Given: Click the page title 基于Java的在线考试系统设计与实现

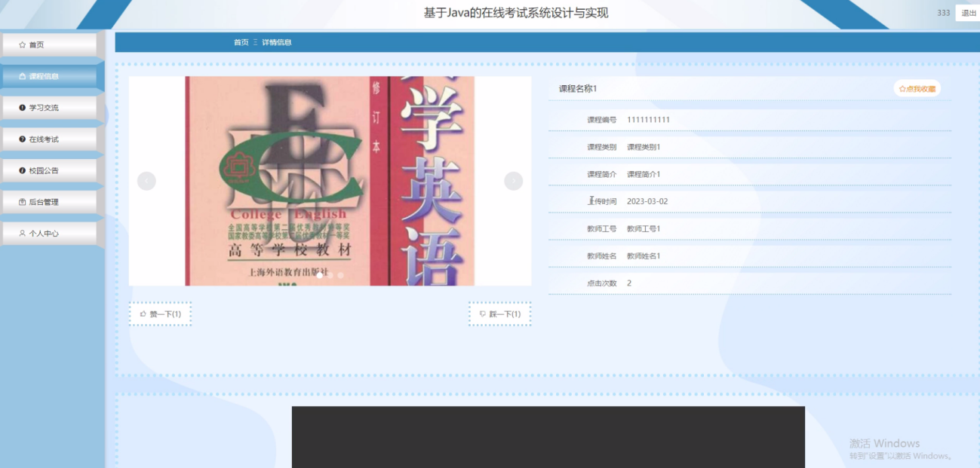Looking at the screenshot, I should point(516,13).
